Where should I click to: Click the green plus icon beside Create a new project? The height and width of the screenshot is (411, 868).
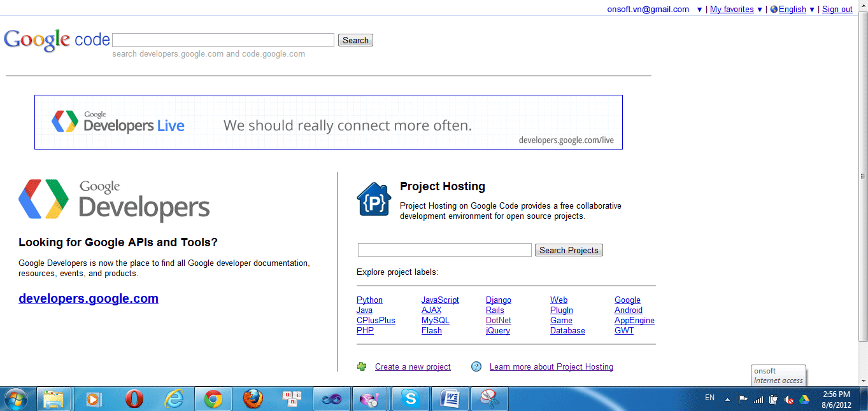pyautogui.click(x=362, y=366)
